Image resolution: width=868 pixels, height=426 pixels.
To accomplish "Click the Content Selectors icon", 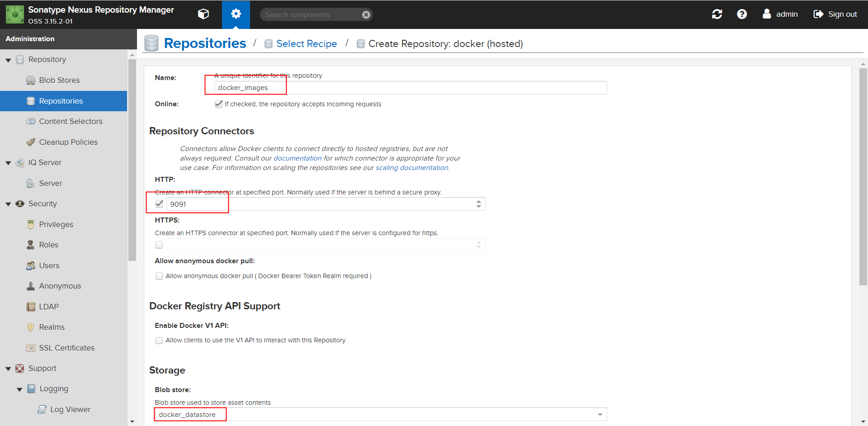I will coord(31,121).
